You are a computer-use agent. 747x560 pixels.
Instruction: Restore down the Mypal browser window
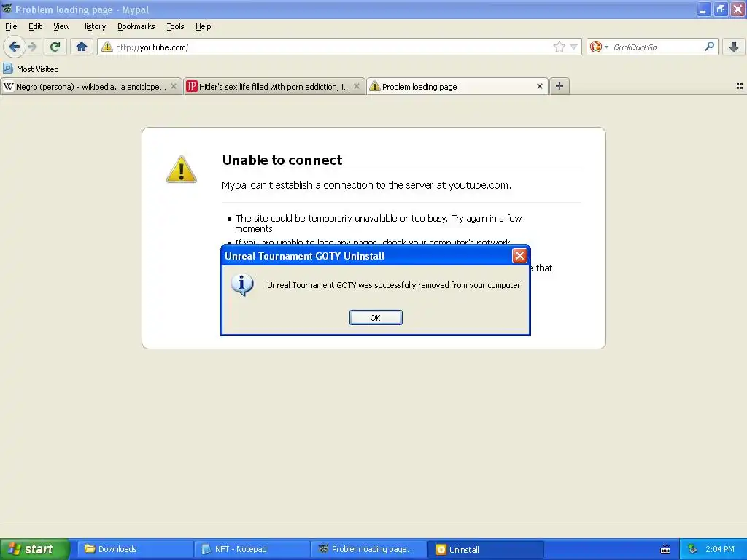720,9
